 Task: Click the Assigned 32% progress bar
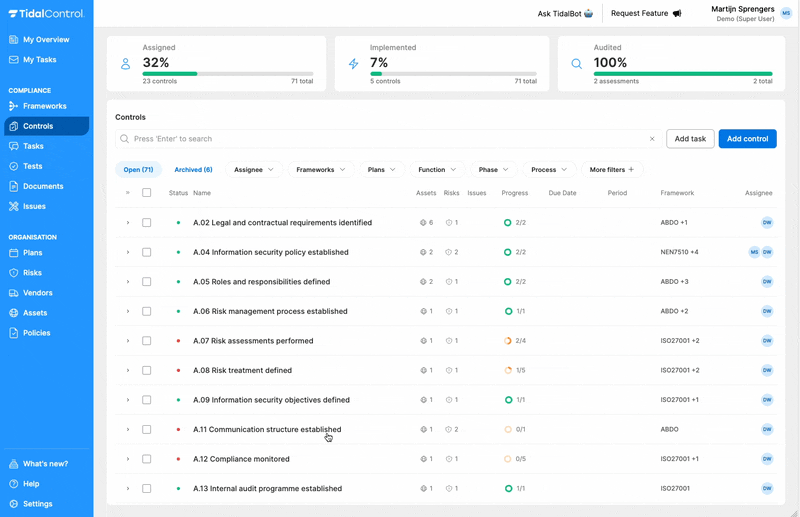(227, 73)
